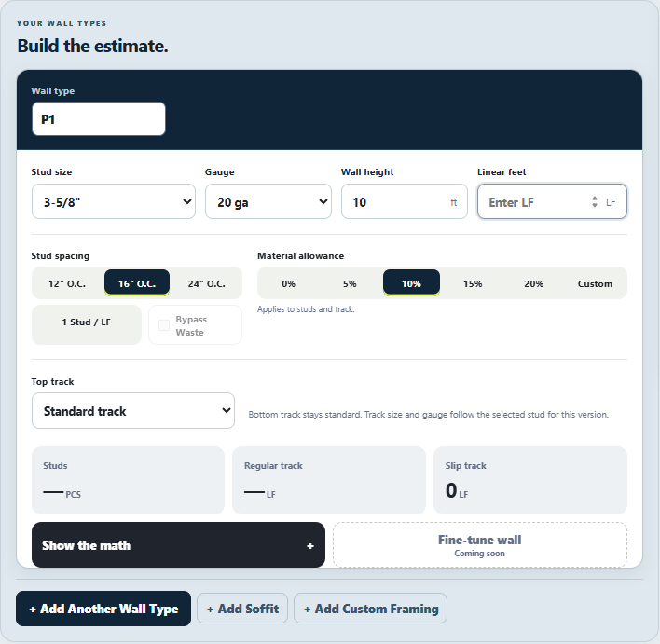The height and width of the screenshot is (644, 660).
Task: Set material allowance to 5%
Action: click(350, 283)
